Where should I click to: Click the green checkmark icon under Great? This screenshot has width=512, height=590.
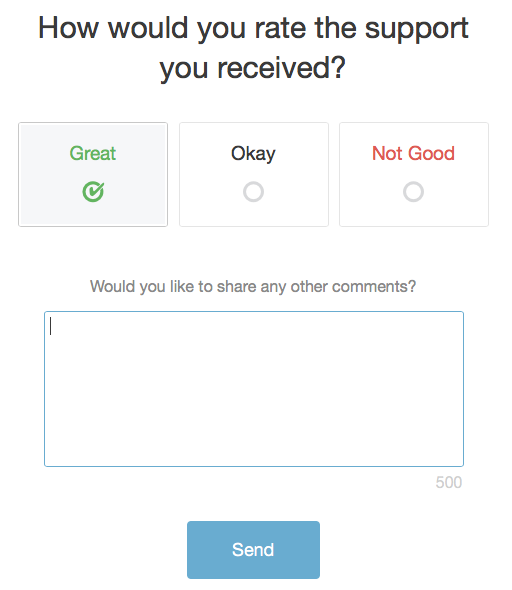coord(93,192)
